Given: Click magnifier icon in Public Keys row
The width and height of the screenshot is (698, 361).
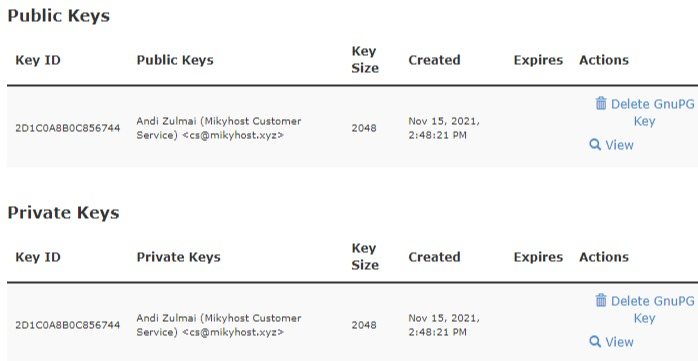Looking at the screenshot, I should point(595,145).
